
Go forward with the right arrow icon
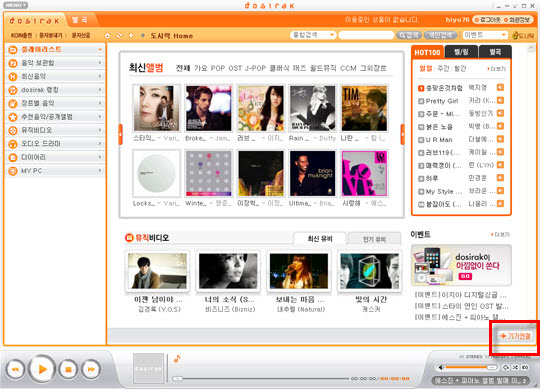(x=143, y=35)
